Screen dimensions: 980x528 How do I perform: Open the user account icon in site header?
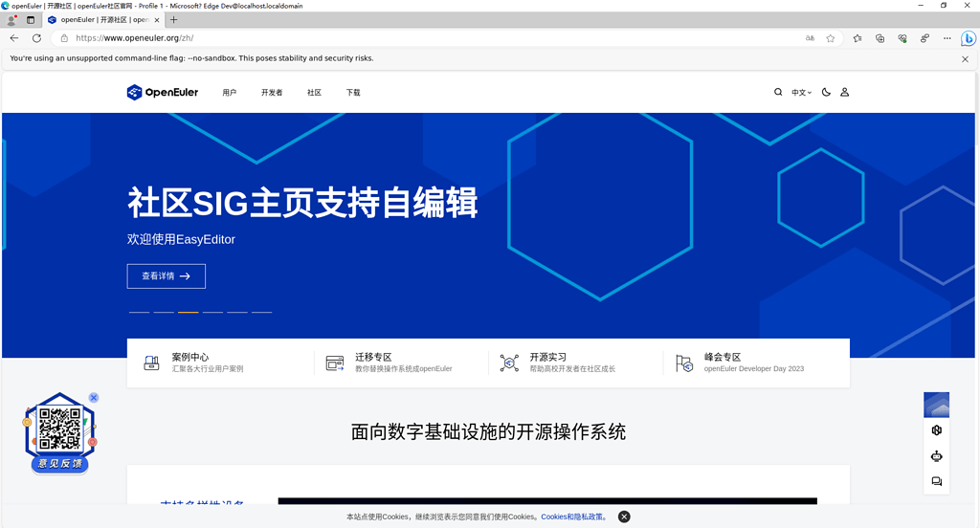(844, 93)
